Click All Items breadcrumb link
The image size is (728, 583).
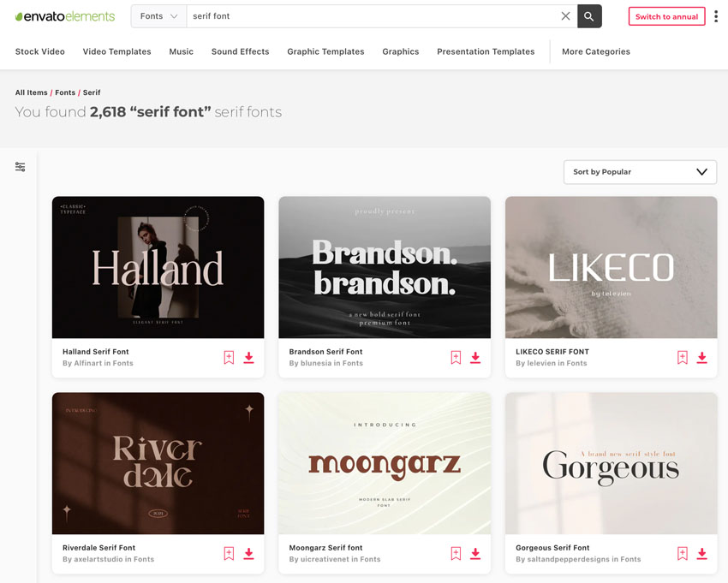pos(31,92)
